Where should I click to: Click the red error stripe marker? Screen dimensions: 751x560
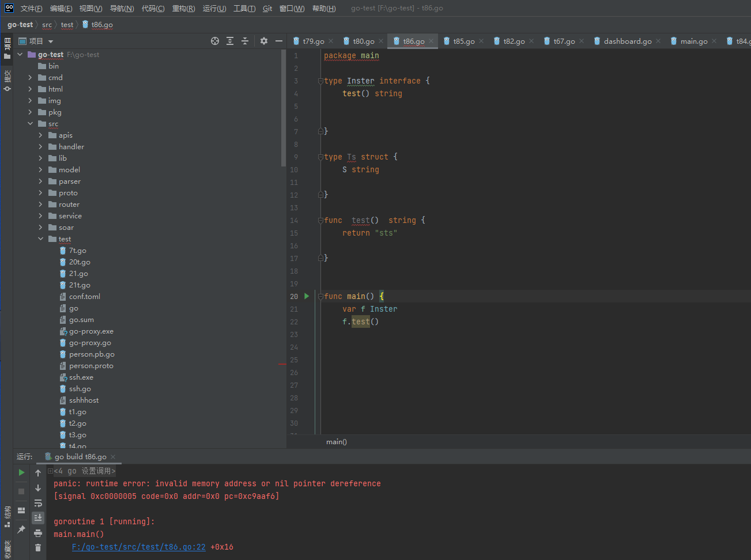coord(282,364)
